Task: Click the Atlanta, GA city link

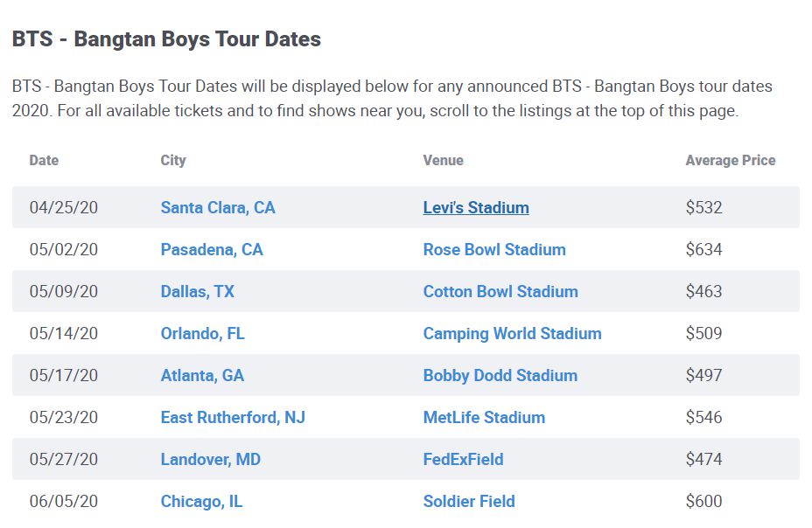Action: pos(202,376)
